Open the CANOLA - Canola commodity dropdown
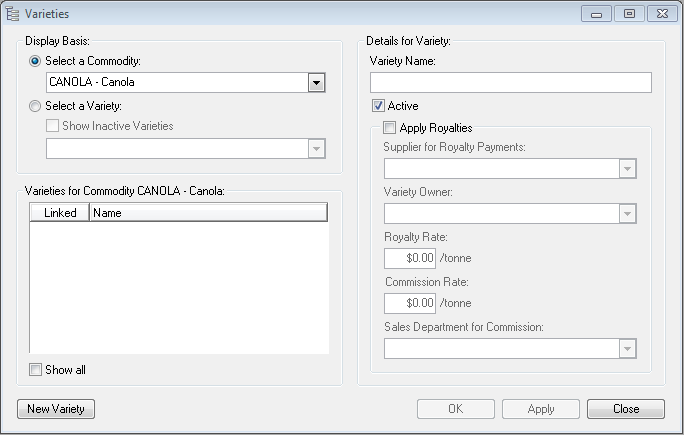The height and width of the screenshot is (435, 684). pos(316,82)
